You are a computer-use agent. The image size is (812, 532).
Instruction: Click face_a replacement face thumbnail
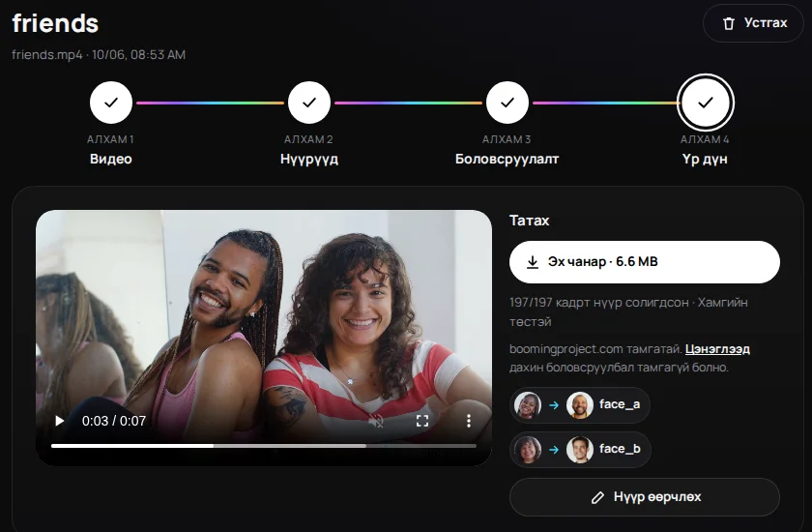[579, 404]
